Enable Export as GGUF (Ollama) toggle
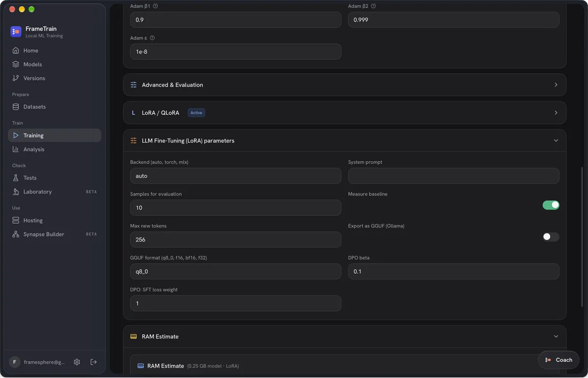588x378 pixels. coord(551,237)
